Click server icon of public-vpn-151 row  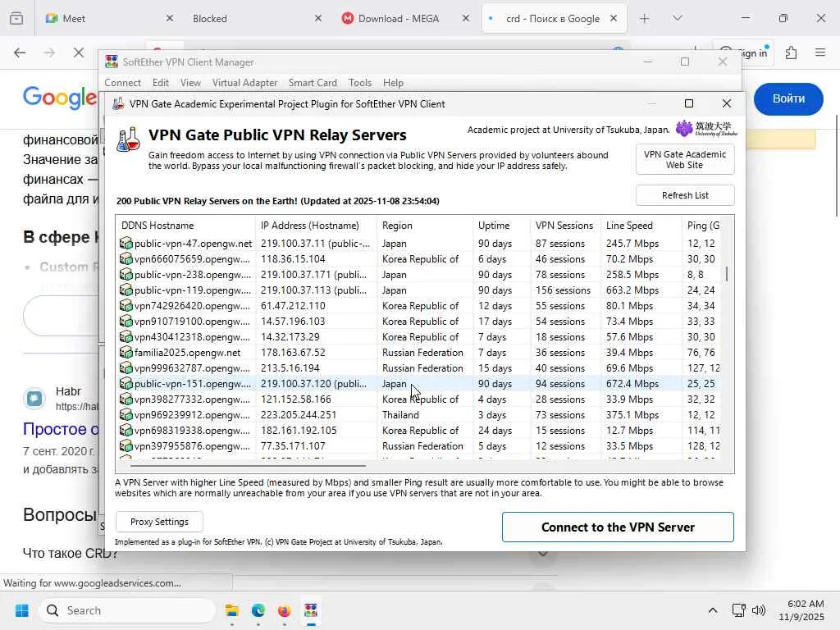pyautogui.click(x=126, y=383)
